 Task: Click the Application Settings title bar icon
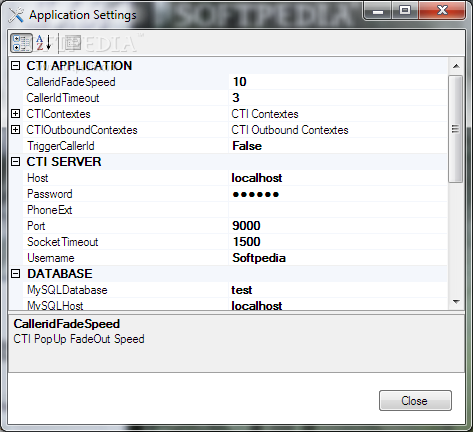(16, 15)
